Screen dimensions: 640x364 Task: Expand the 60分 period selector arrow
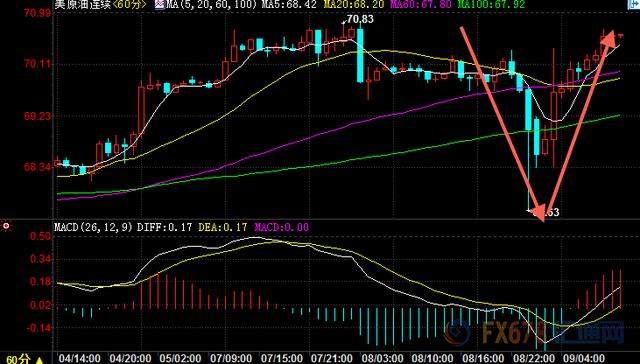40,360
